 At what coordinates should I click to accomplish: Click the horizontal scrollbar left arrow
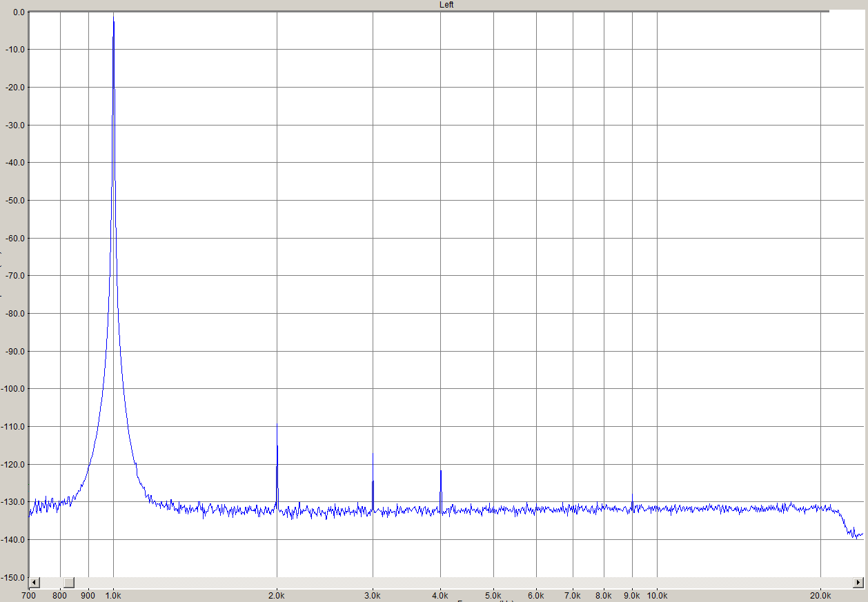[x=34, y=583]
